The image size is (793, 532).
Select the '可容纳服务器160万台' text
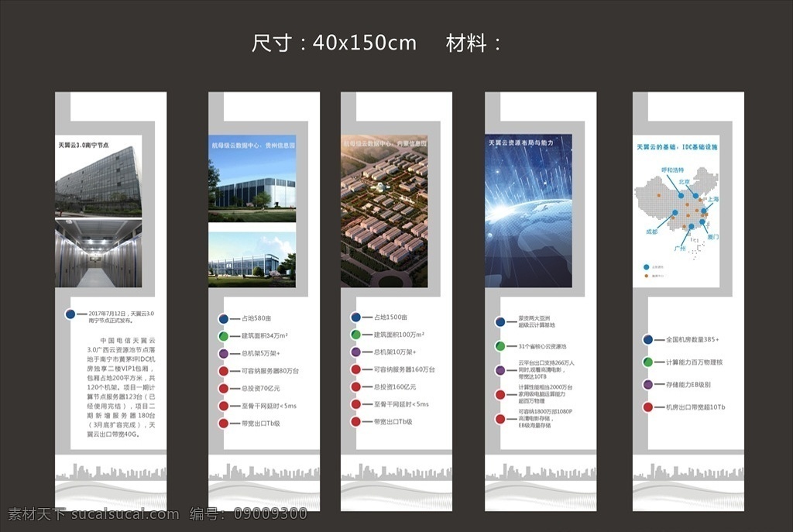click(x=404, y=369)
